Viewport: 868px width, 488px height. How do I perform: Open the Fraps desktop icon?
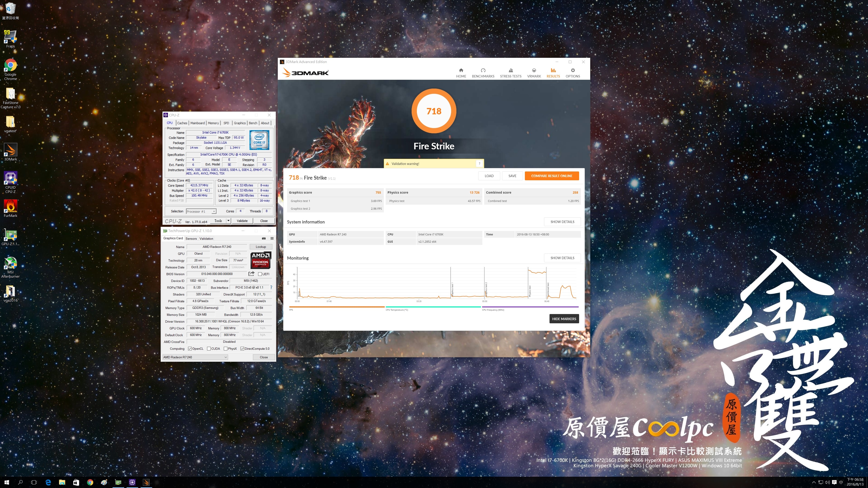tap(10, 38)
